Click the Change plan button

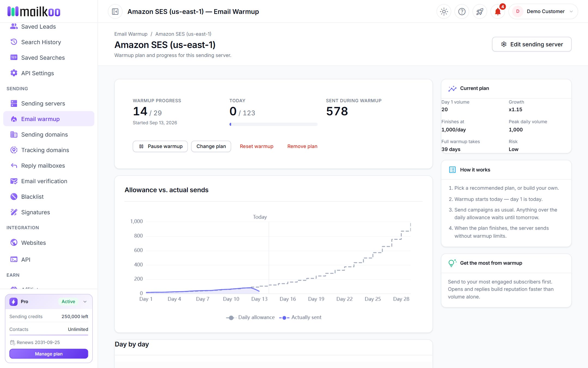pyautogui.click(x=211, y=146)
